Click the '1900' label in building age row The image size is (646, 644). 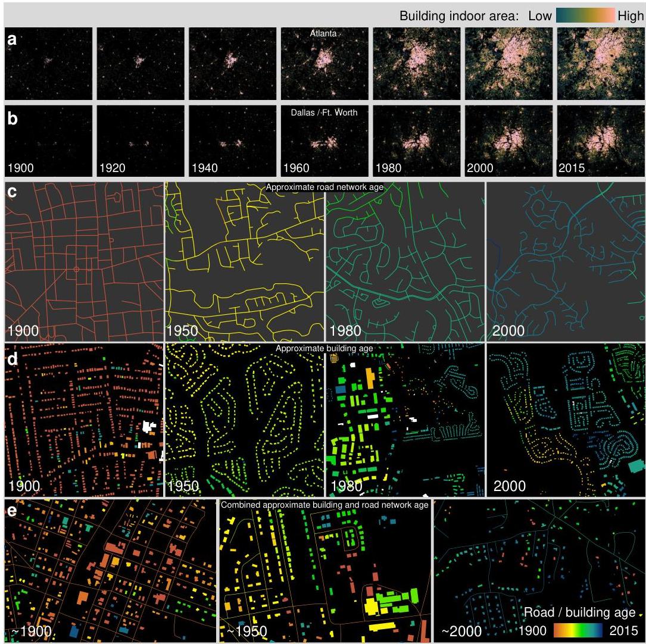[x=24, y=486]
